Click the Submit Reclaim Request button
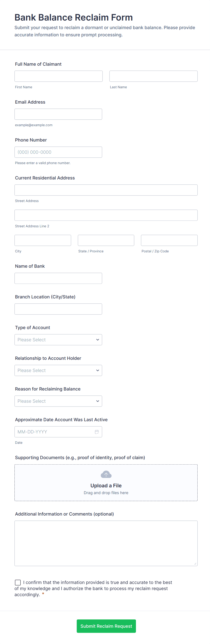 click(x=106, y=626)
